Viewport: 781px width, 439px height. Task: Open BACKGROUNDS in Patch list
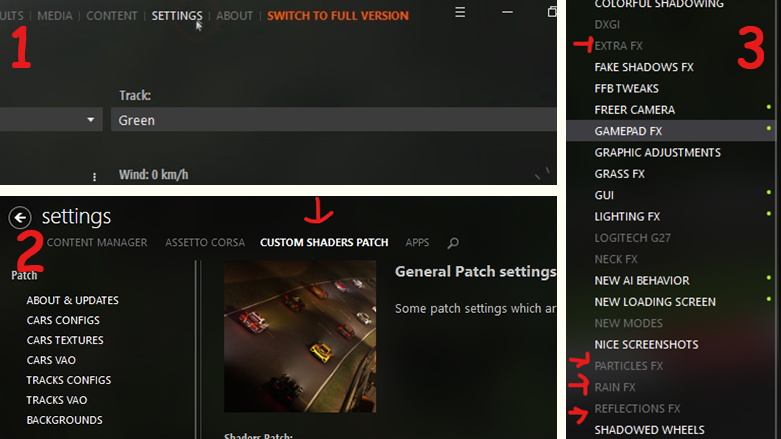64,420
